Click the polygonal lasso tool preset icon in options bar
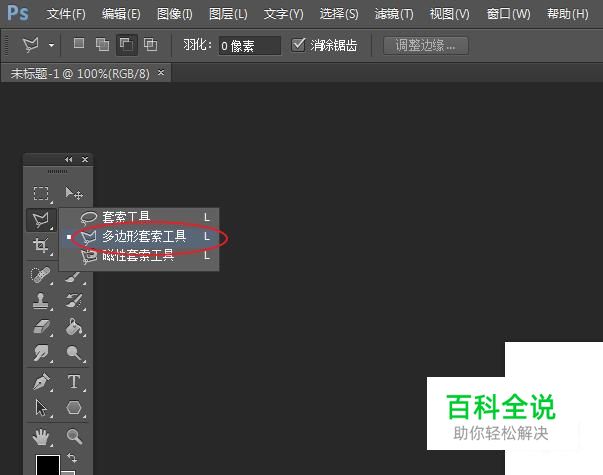Image resolution: width=603 pixels, height=475 pixels. coord(31,45)
